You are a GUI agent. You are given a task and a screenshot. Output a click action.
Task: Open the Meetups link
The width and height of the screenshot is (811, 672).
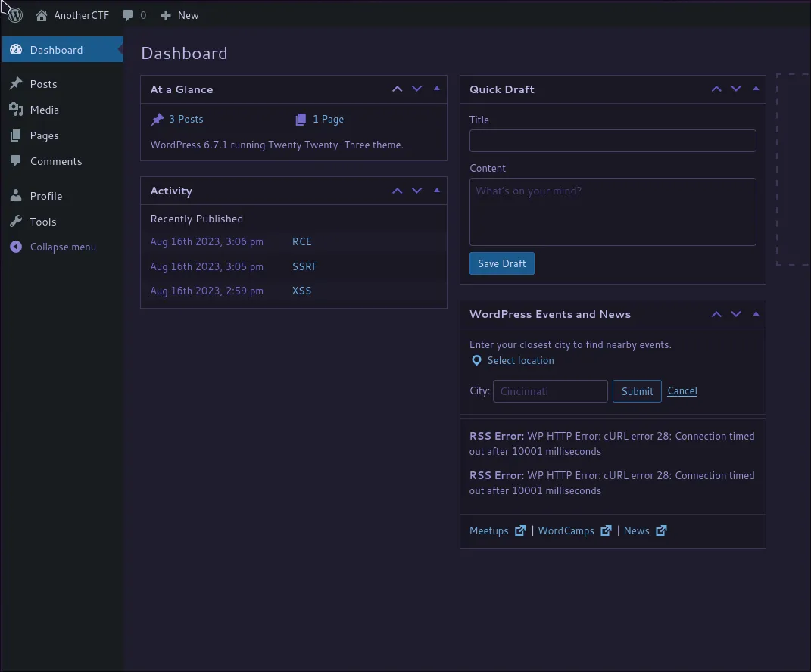tap(488, 531)
